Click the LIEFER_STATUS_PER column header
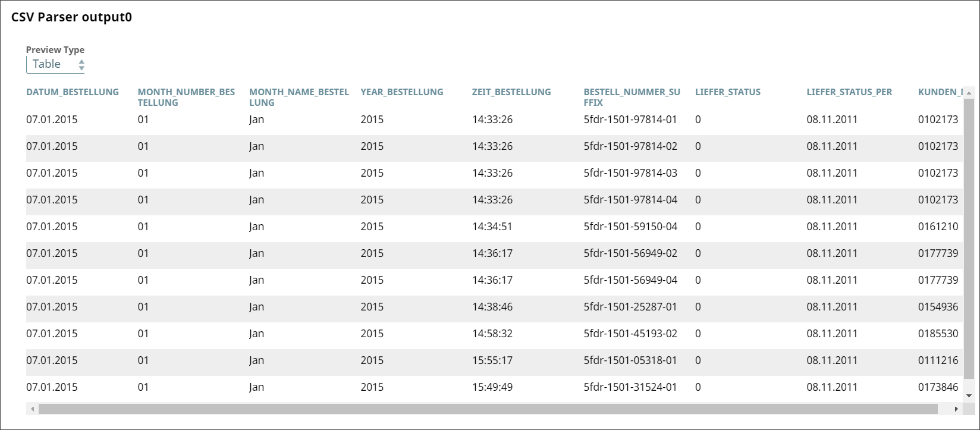This screenshot has height=430, width=980. pyautogui.click(x=849, y=92)
